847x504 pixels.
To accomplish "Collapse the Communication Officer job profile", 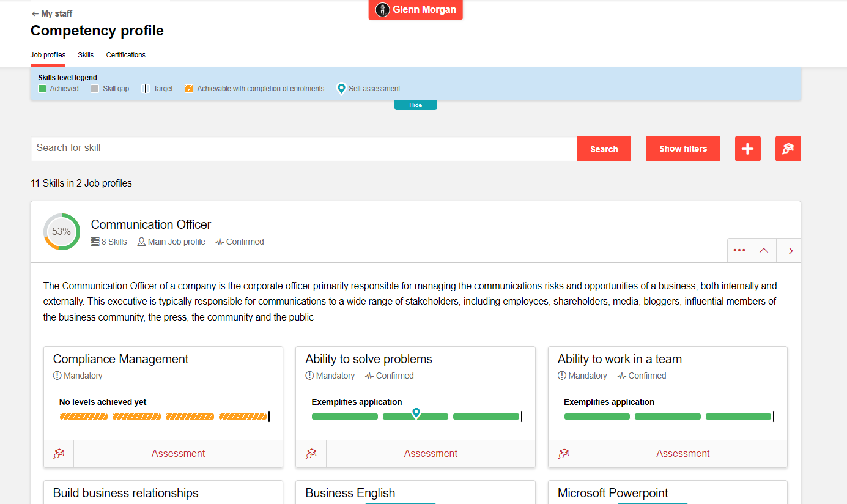I will [x=764, y=250].
